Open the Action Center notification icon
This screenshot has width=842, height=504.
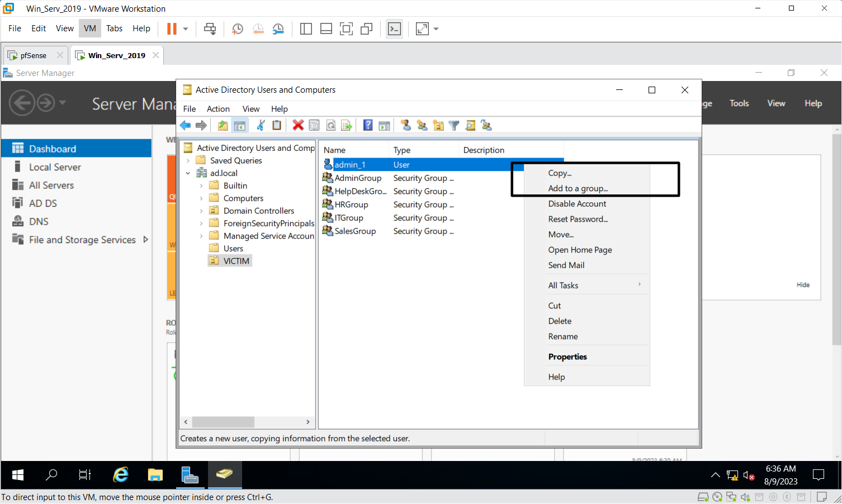tap(819, 475)
